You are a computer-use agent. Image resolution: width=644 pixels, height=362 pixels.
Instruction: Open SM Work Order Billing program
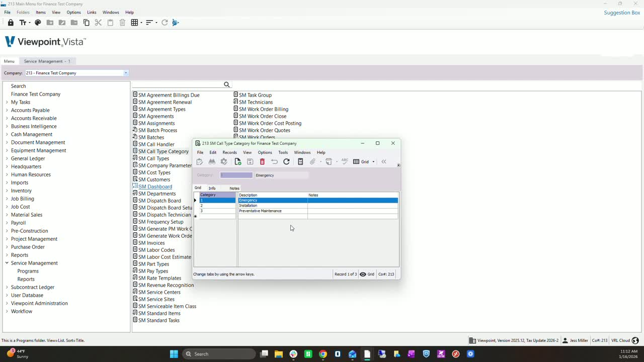[x=264, y=109]
